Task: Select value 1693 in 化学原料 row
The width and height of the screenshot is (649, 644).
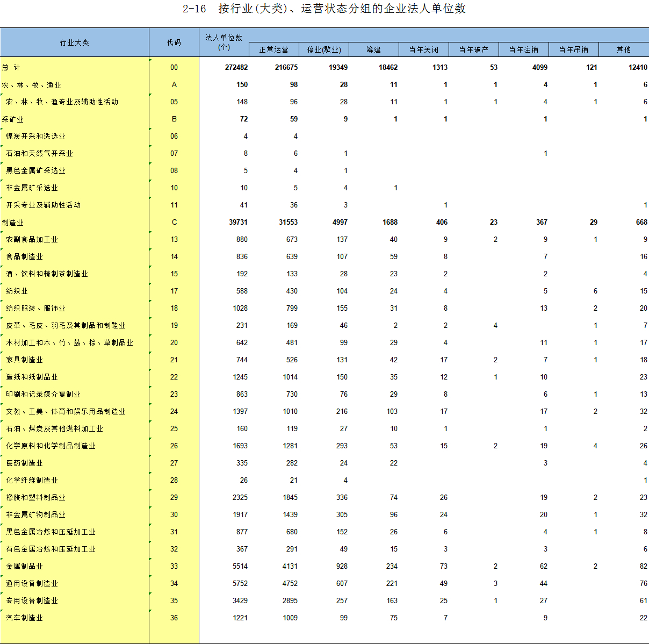Action: point(240,446)
